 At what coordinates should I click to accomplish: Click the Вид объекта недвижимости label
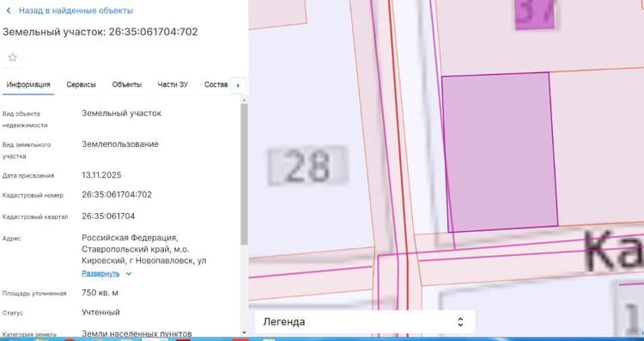tap(25, 119)
